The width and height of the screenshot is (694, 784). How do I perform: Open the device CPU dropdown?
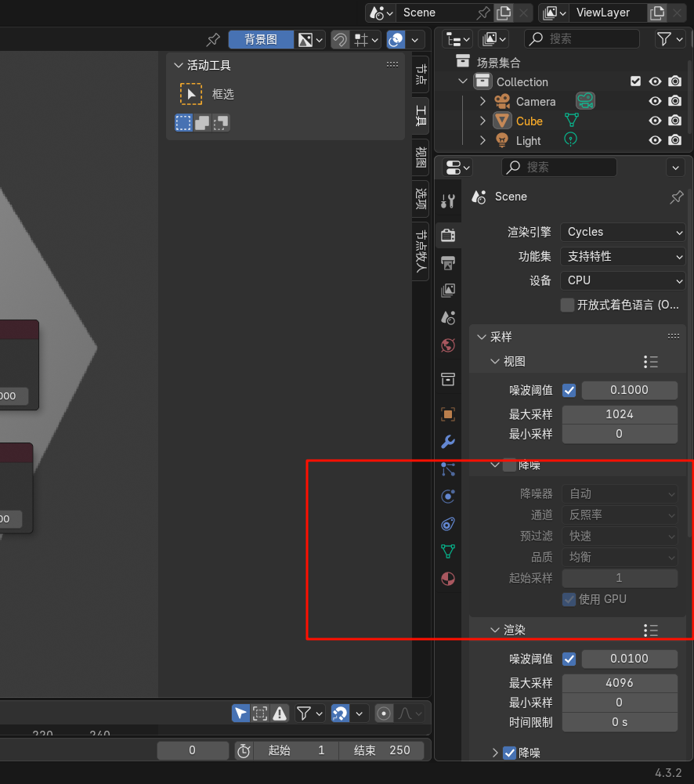623,280
